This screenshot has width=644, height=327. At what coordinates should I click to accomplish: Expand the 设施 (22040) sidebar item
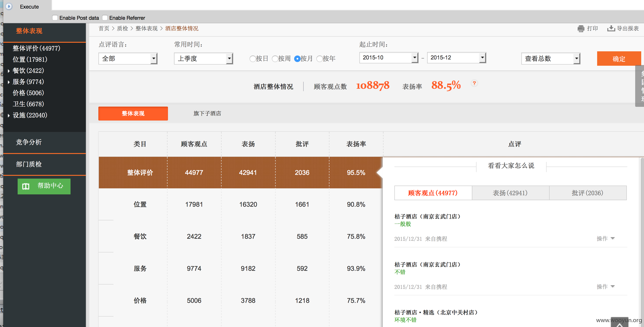pos(9,116)
